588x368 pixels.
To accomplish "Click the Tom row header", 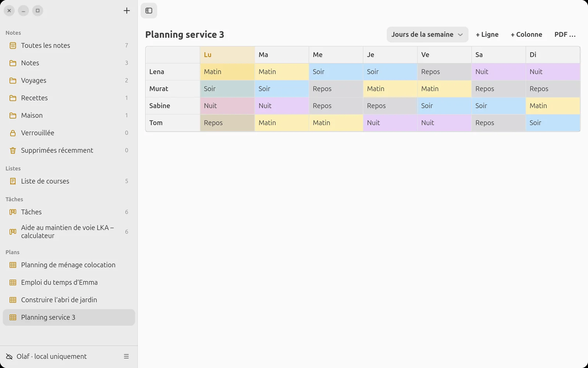I will [173, 123].
